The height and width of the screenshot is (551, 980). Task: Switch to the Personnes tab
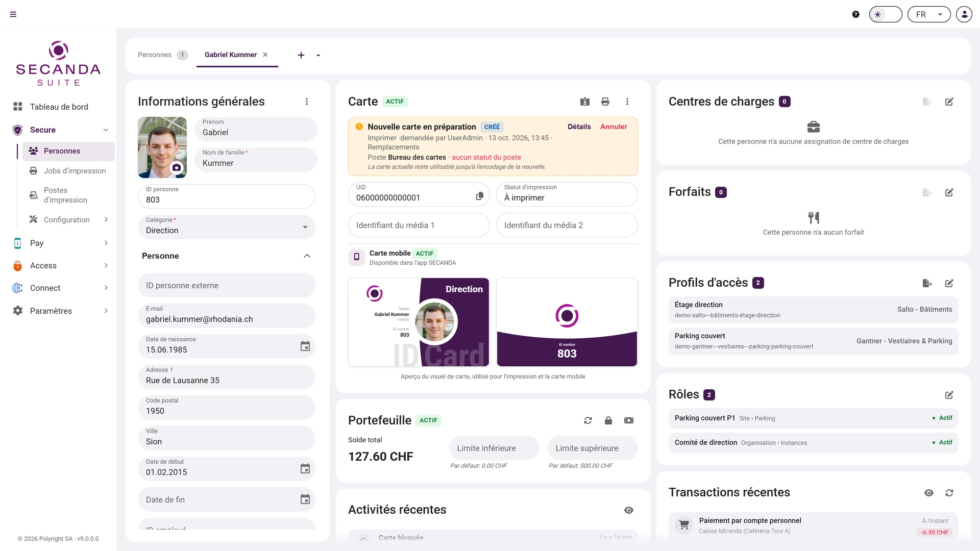coord(163,55)
